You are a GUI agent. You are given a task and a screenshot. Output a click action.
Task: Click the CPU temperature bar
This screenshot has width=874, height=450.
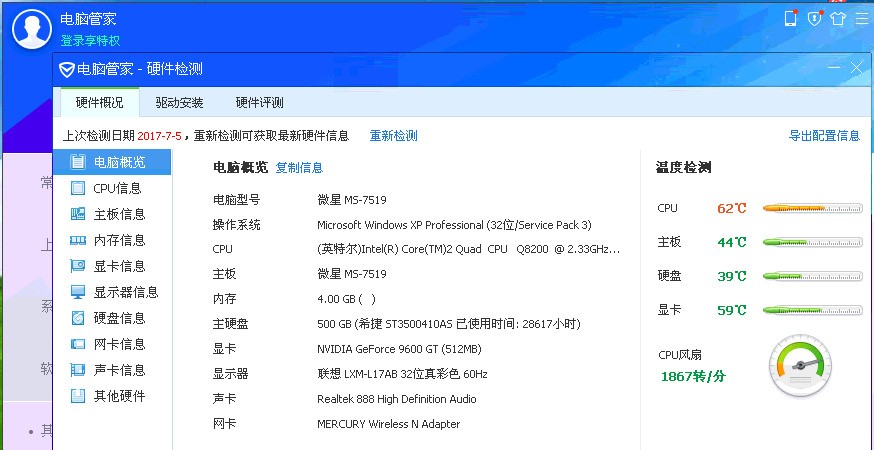(812, 209)
